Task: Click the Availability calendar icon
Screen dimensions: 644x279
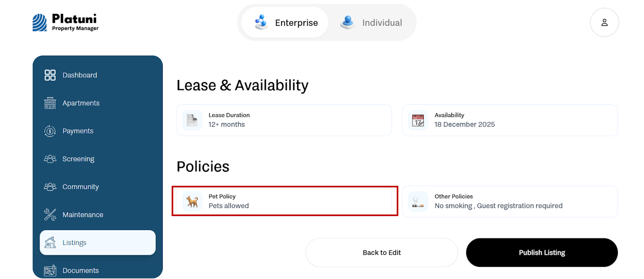Action: pos(418,120)
